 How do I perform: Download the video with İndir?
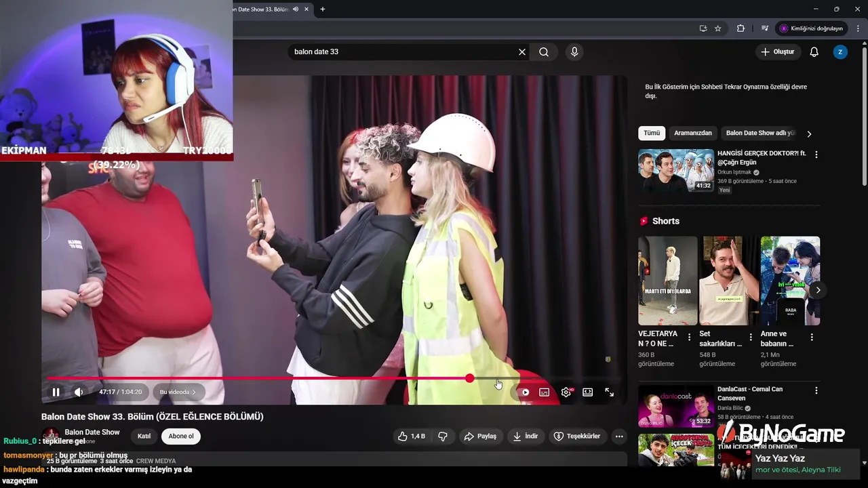point(526,436)
